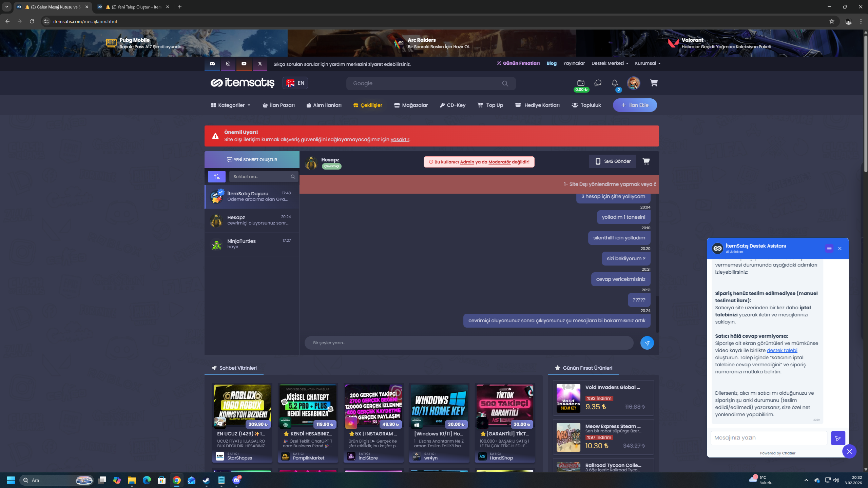Open the browser tab search dropdown arrow
Image resolution: width=868 pixels, height=488 pixels.
point(7,7)
